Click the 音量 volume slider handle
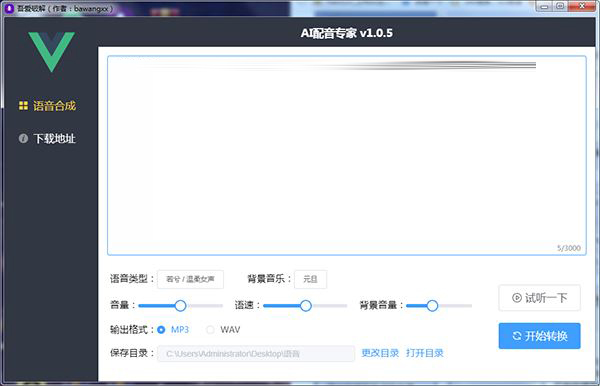The width and height of the screenshot is (600, 386). [180, 306]
